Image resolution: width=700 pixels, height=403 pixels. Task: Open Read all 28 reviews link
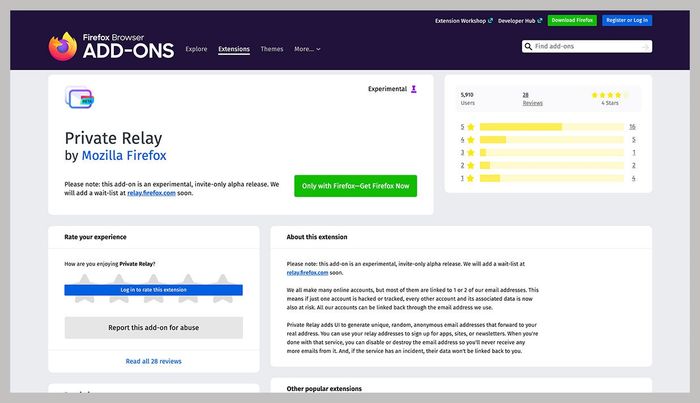154,361
